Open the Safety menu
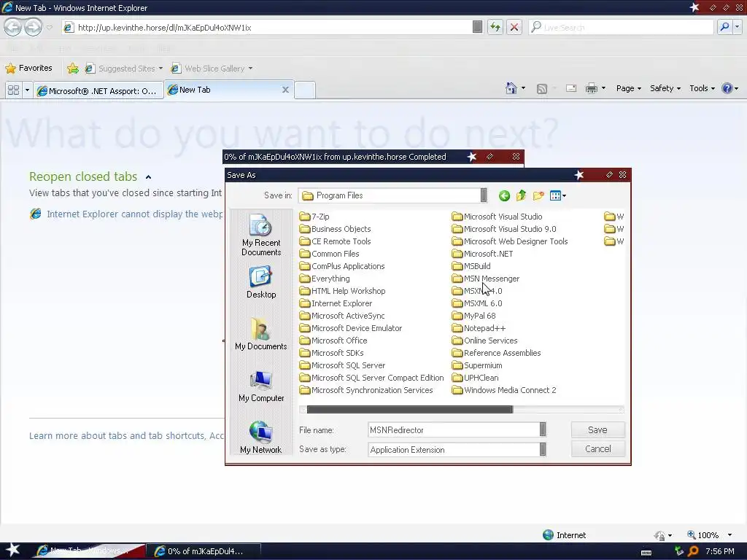 665,88
